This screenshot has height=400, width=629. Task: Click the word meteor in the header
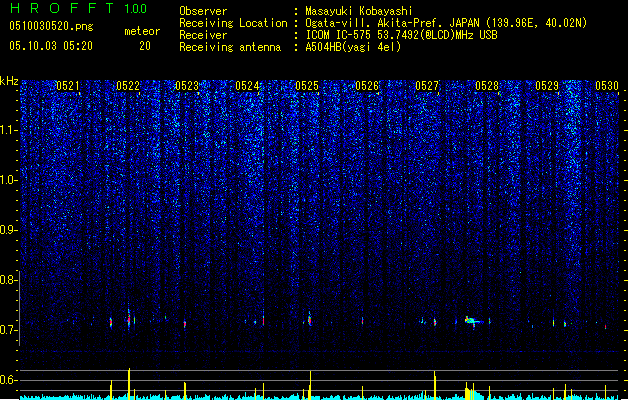coord(142,31)
